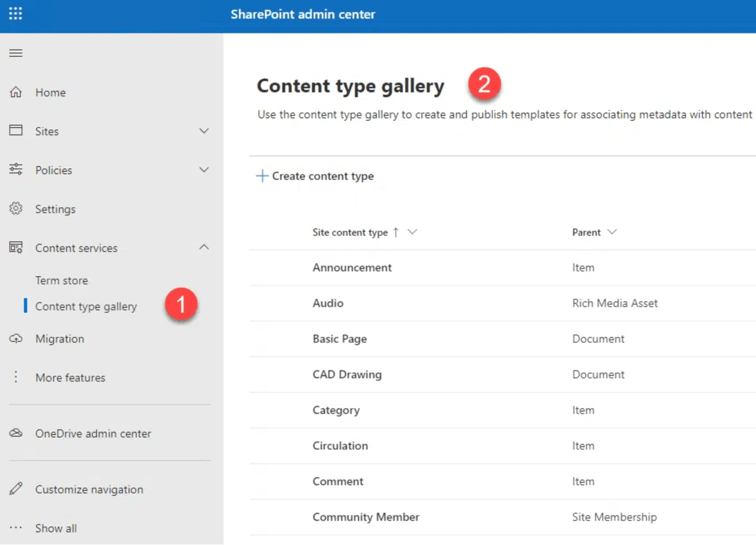Open the Audio content type
This screenshot has height=546, width=756.
pos(328,303)
